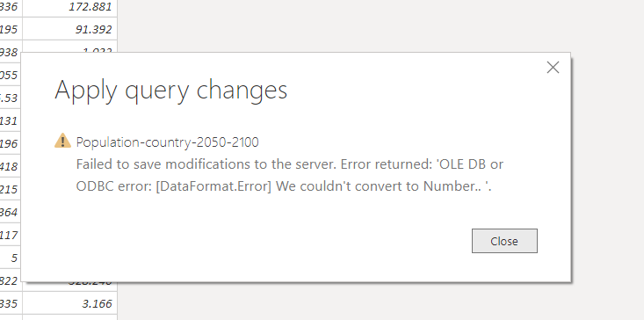The width and height of the screenshot is (644, 320).
Task: Select the table cell showing 91.392
Action: point(69,29)
